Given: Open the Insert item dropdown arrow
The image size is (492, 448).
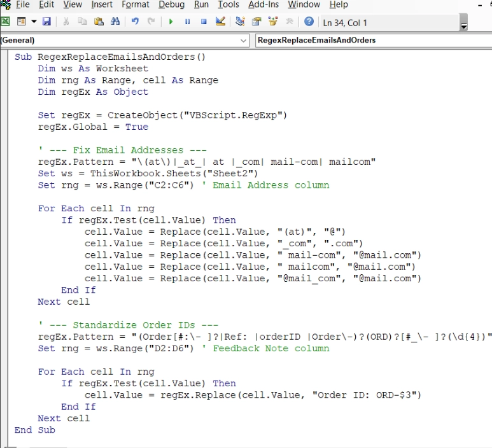Looking at the screenshot, I should (32, 22).
